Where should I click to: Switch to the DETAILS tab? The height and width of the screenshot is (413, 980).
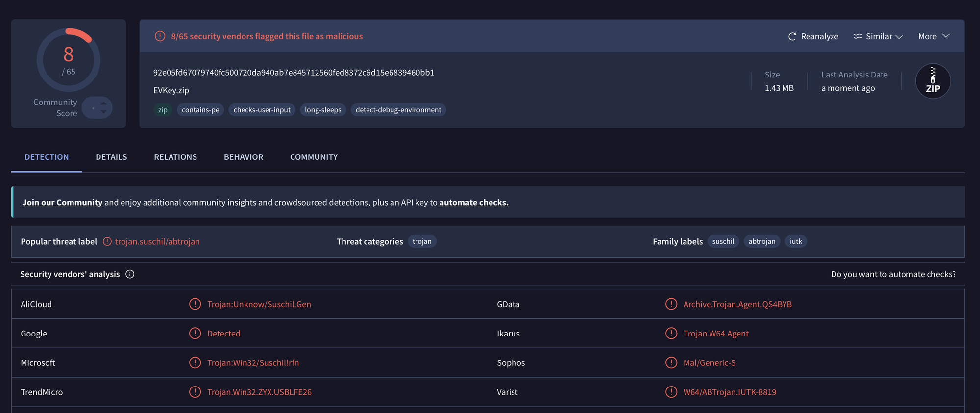pyautogui.click(x=111, y=157)
